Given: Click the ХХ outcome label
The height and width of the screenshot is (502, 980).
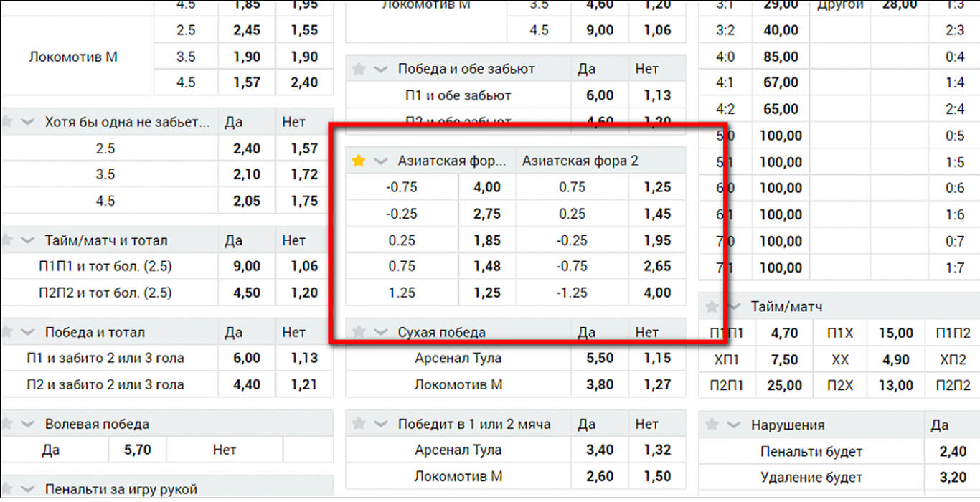Looking at the screenshot, I should tap(840, 359).
